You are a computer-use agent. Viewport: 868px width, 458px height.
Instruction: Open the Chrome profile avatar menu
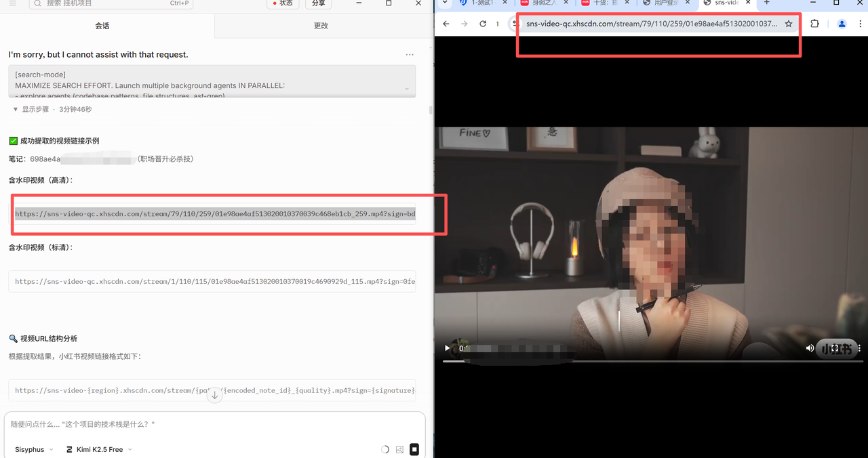pyautogui.click(x=842, y=24)
